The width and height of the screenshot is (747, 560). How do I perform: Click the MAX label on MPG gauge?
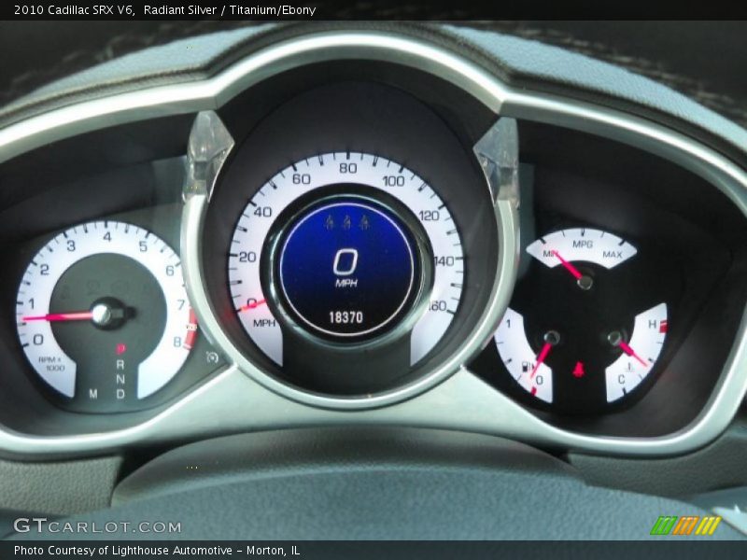click(x=613, y=254)
